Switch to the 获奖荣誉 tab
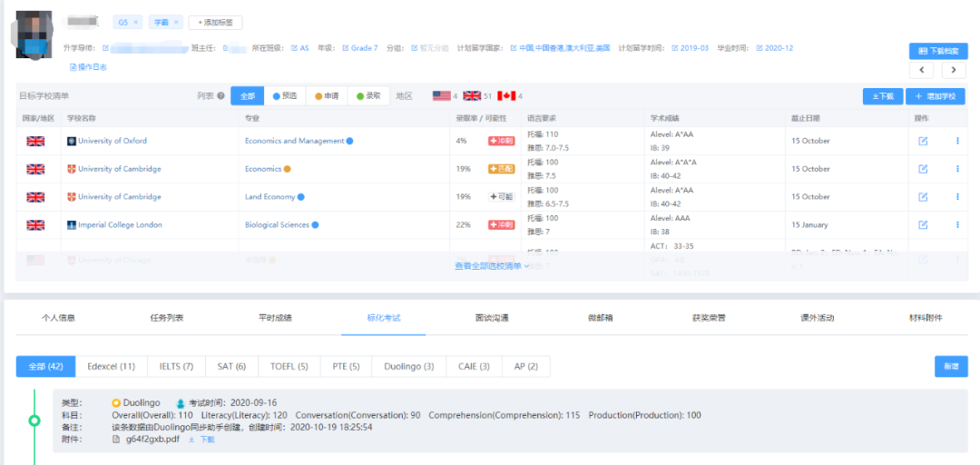The image size is (980, 465). [709, 318]
